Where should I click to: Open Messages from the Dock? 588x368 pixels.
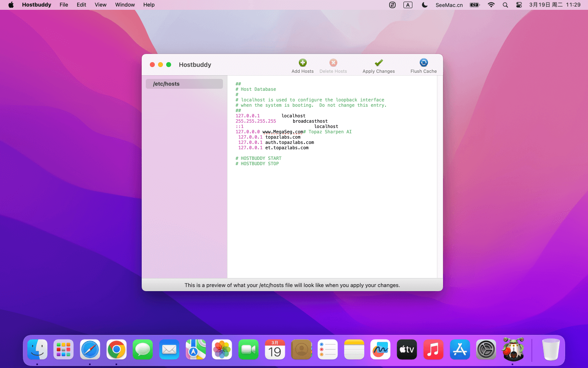[143, 350]
